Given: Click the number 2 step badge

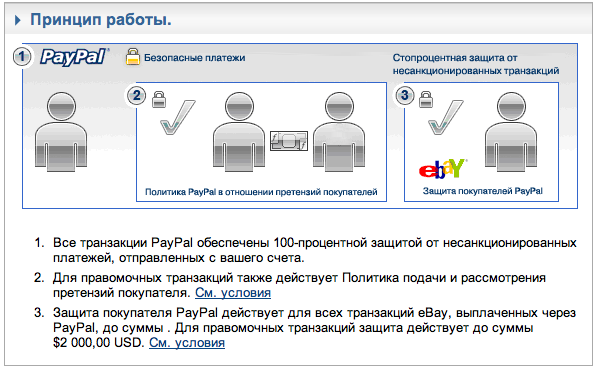Looking at the screenshot, I should [x=136, y=95].
